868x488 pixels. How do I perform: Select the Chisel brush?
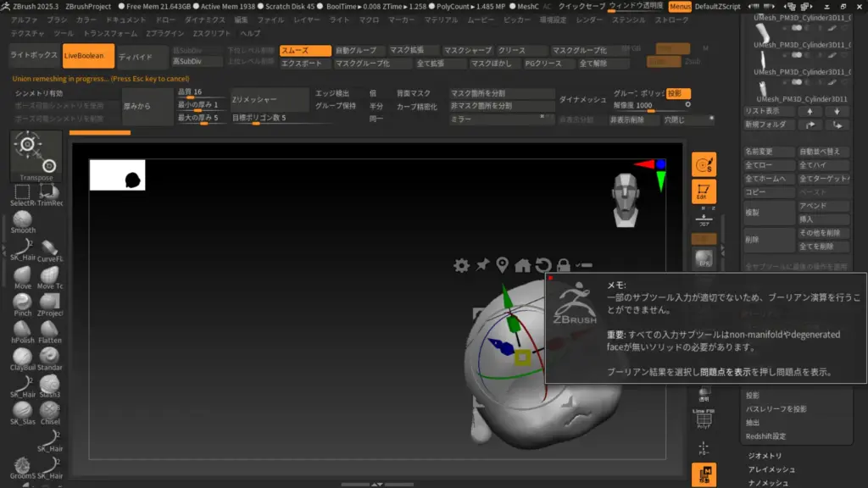(49, 413)
